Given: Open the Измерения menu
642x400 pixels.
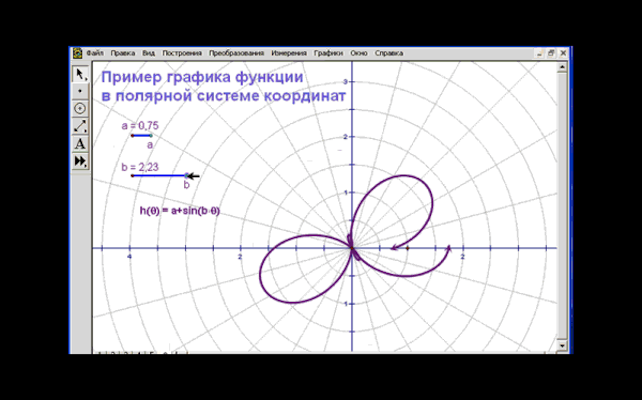Looking at the screenshot, I should click(289, 53).
